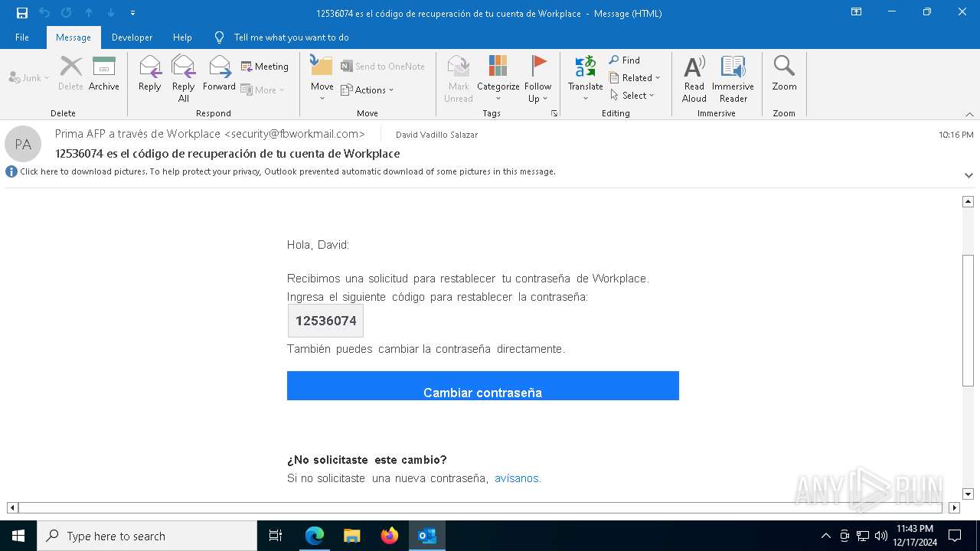
Task: Send to OneNote
Action: tap(383, 67)
